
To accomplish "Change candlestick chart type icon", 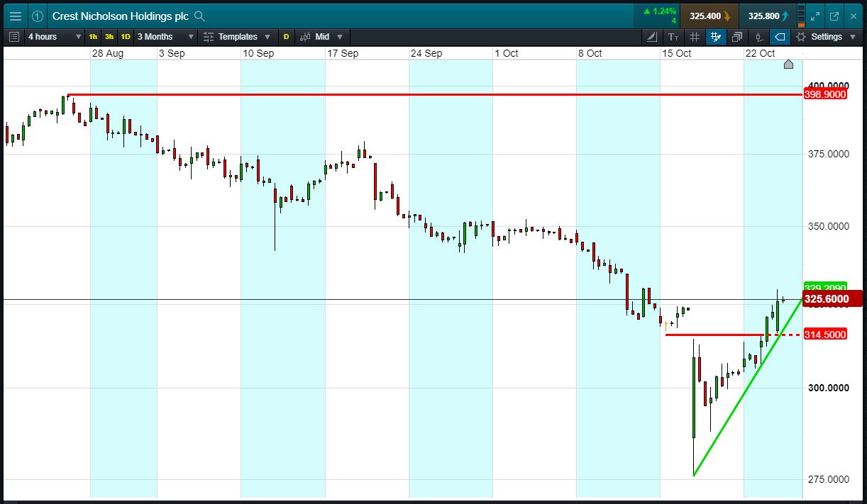I will point(305,36).
